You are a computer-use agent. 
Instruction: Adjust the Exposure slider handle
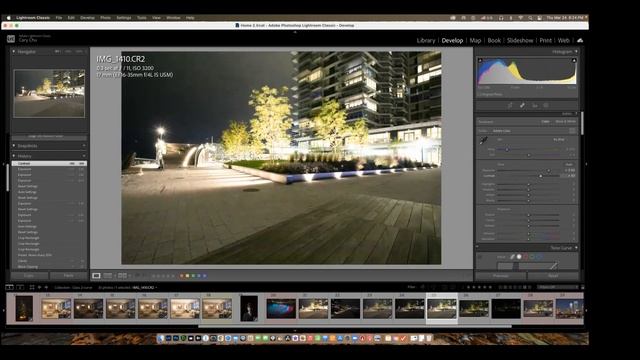click(548, 170)
